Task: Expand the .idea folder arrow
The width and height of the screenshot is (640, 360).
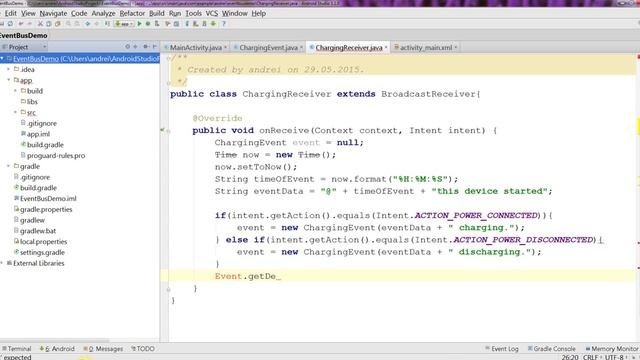Action: tap(9, 69)
